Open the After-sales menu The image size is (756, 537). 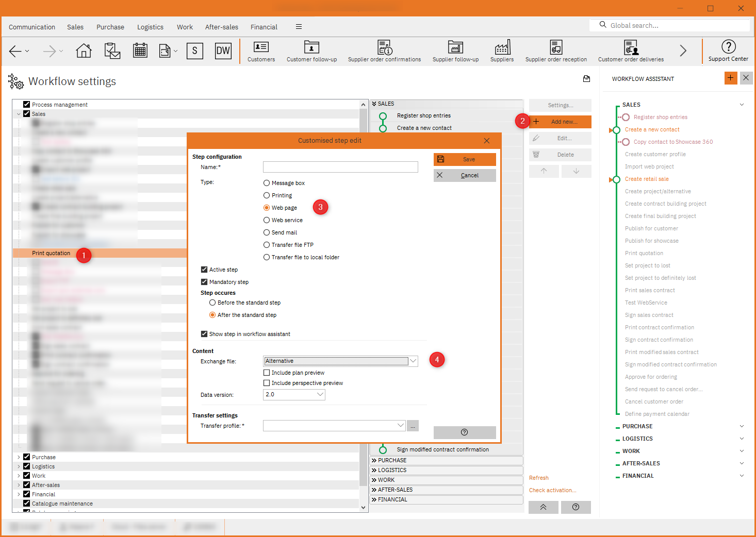[221, 27]
